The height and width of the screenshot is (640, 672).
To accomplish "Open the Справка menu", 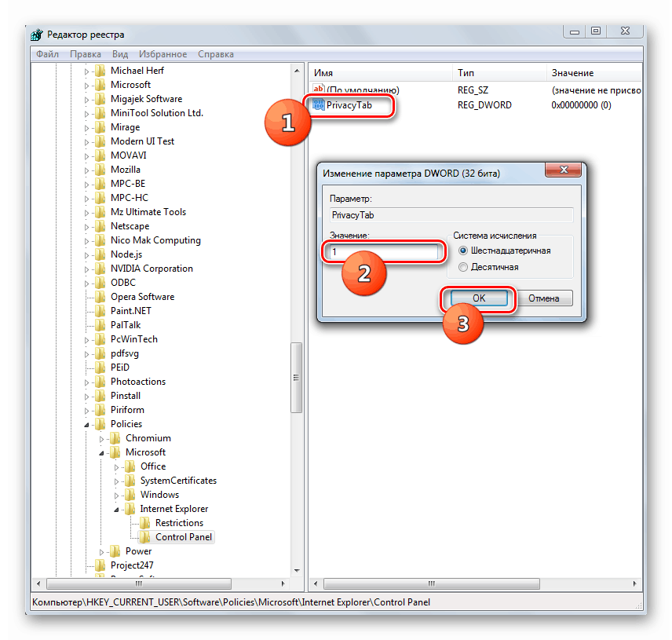I will pyautogui.click(x=216, y=54).
